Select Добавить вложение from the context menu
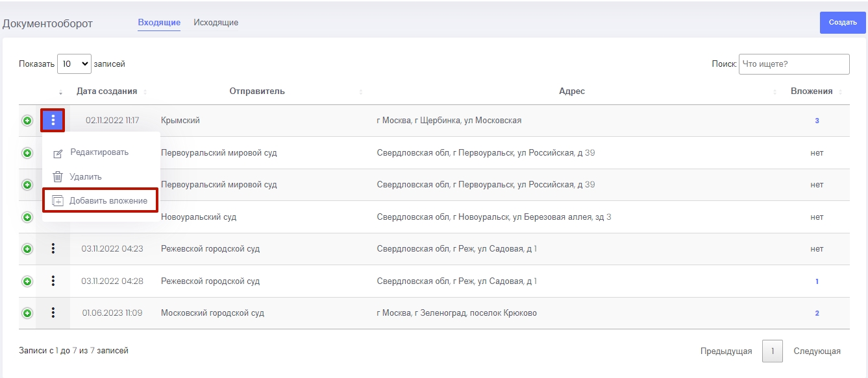Screen dimensions: 868x378 pyautogui.click(x=108, y=201)
